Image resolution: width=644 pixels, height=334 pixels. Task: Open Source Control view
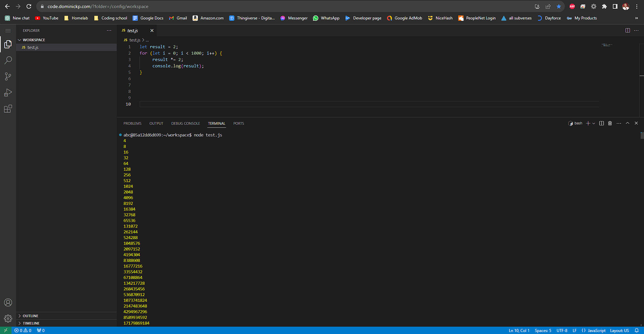point(8,76)
